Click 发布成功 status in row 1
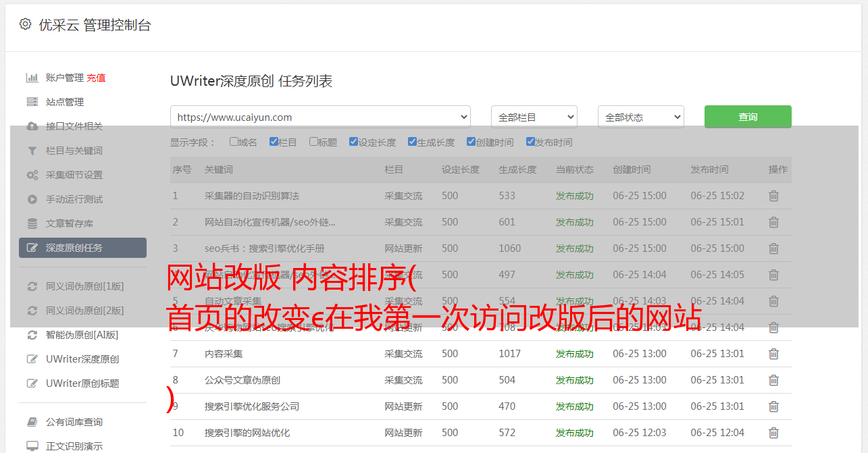Viewport: 868px width, 453px height. 575,196
